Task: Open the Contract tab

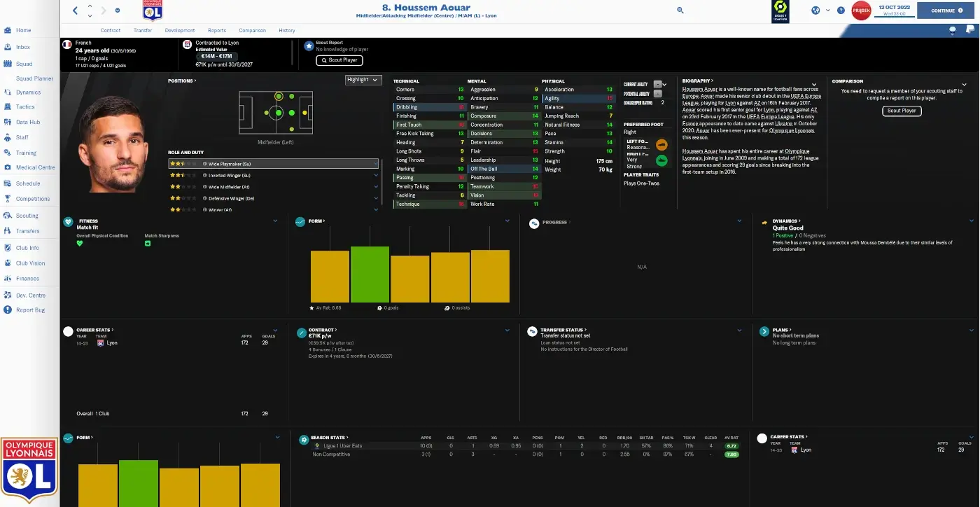Action: pyautogui.click(x=111, y=31)
